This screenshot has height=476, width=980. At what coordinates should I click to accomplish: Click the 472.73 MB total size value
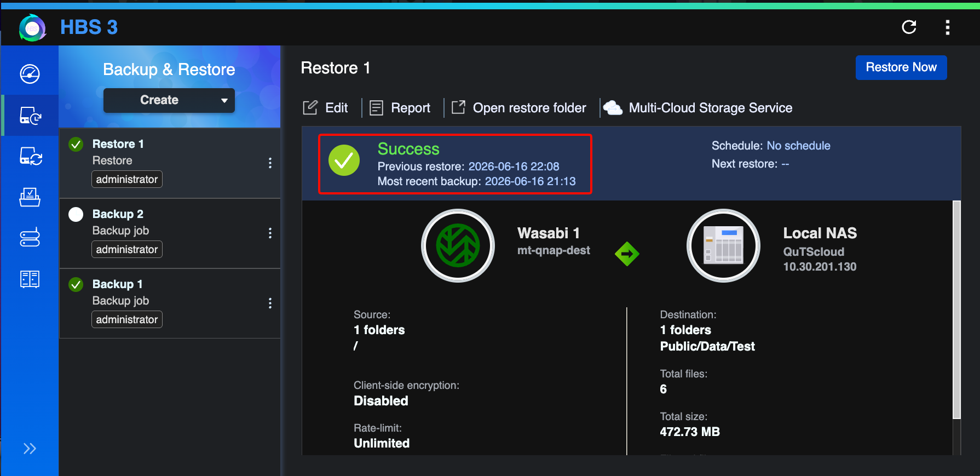pos(690,432)
